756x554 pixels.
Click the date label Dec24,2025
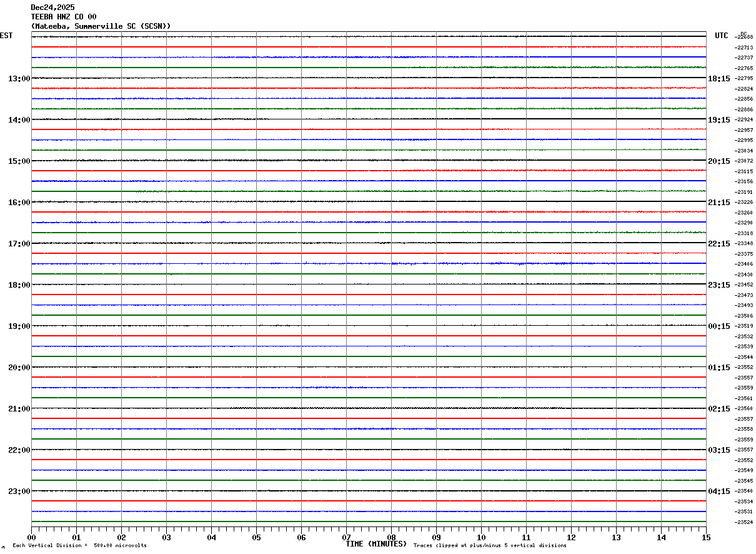pos(52,8)
